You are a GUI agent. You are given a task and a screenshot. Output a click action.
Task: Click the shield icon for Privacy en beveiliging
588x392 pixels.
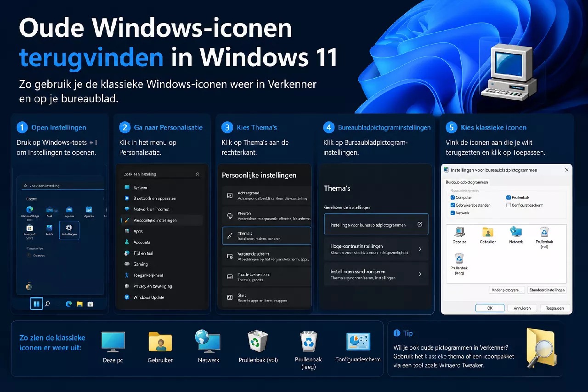point(127,286)
